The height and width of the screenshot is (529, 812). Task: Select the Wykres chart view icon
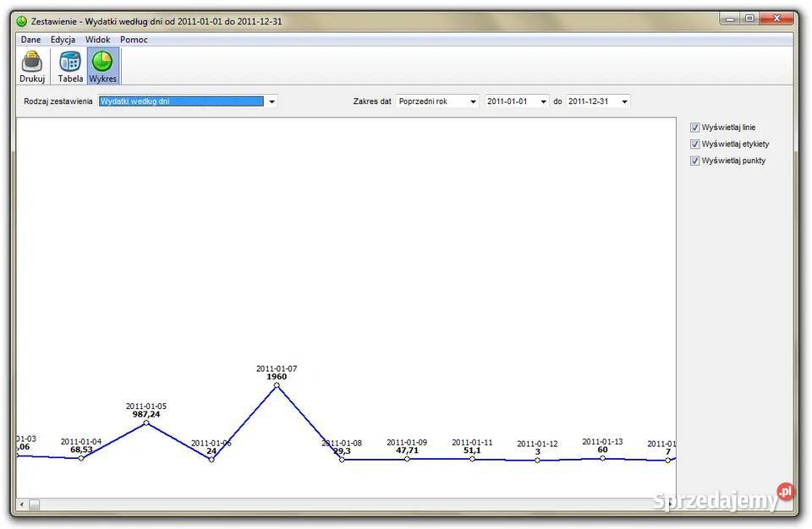point(102,62)
